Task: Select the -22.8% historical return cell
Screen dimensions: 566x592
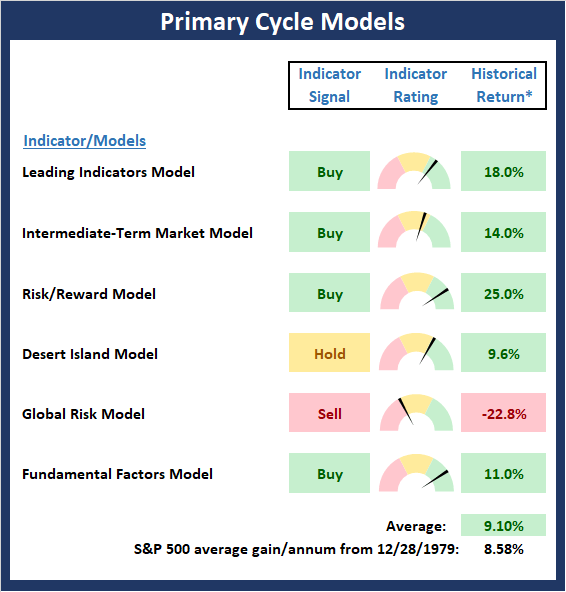Action: (503, 413)
